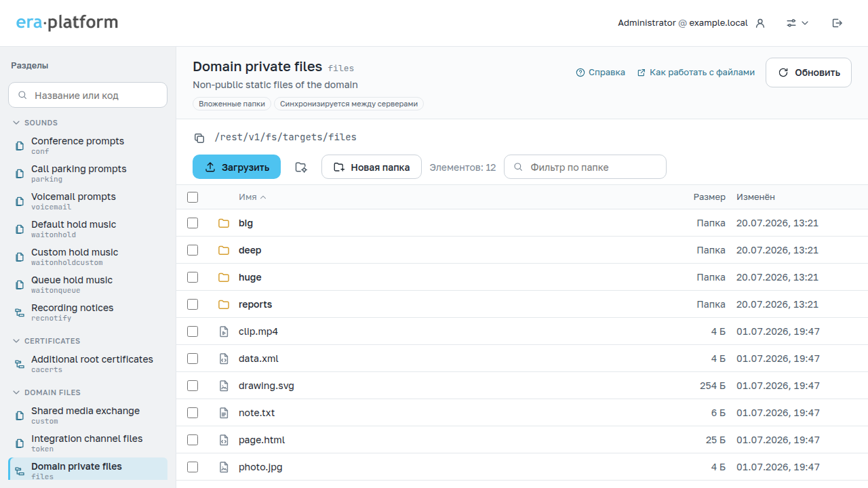
Task: Open the settings sliders dropdown in header
Action: pyautogui.click(x=797, y=23)
